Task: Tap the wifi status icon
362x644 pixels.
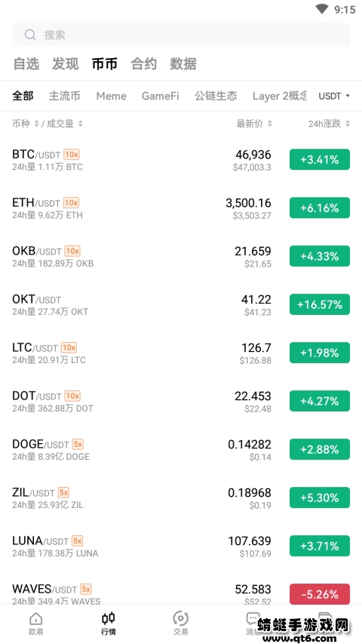Action: 323,8
